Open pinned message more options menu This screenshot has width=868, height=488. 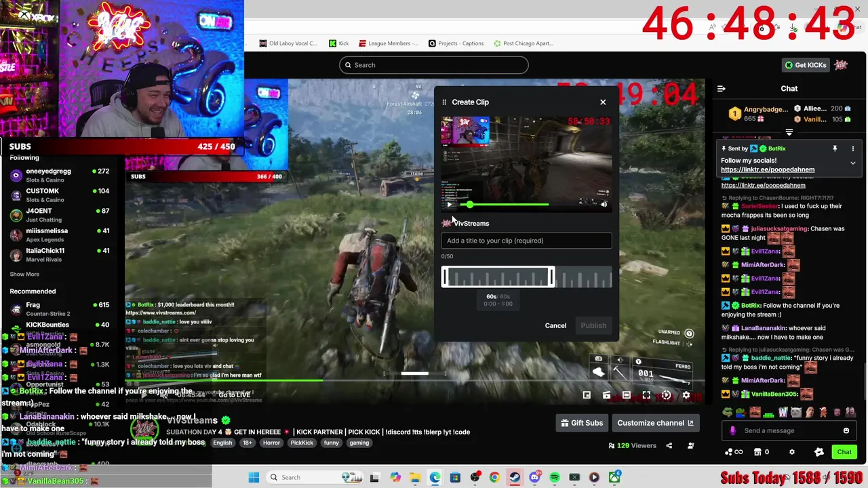coord(853,148)
